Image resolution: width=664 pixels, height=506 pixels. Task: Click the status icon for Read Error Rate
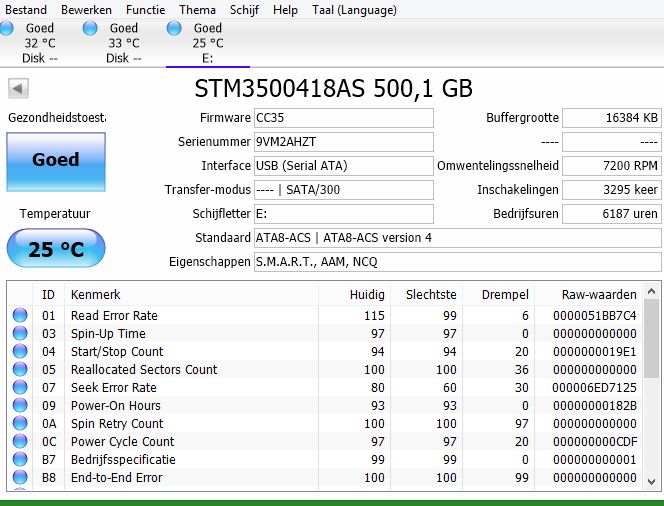pos(20,315)
